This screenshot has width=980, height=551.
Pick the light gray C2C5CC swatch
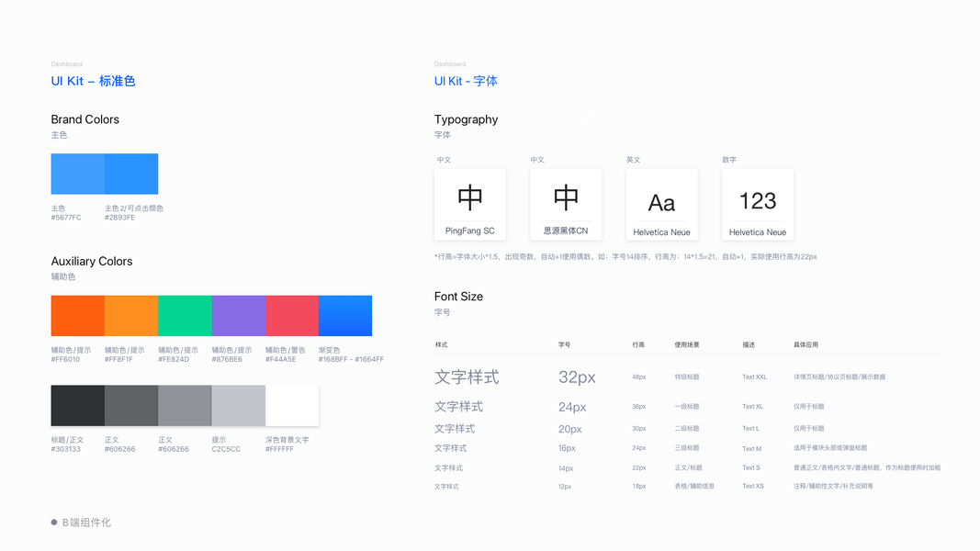tap(239, 405)
